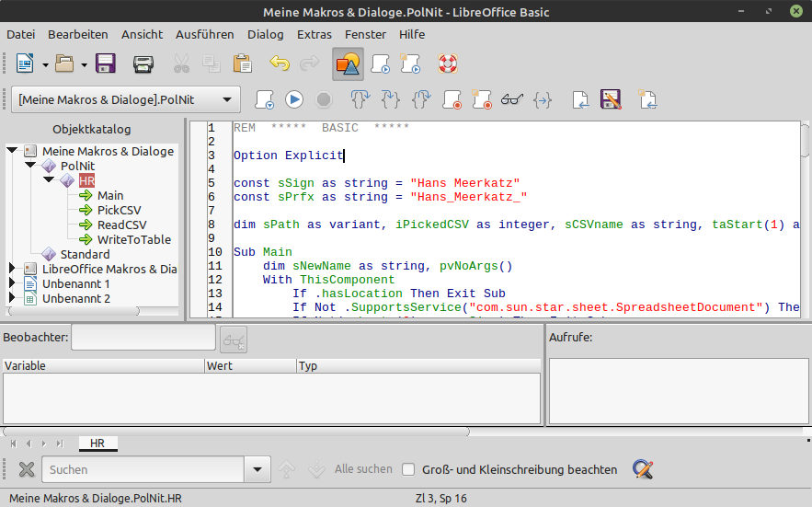812x507 pixels.
Task: Open the library dropdown showing PolNit
Action: click(x=126, y=99)
